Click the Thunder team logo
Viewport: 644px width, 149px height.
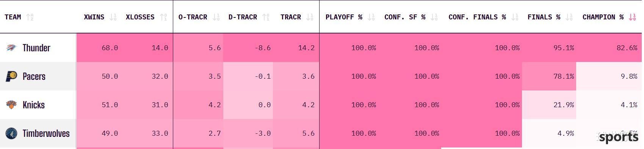(x=11, y=48)
